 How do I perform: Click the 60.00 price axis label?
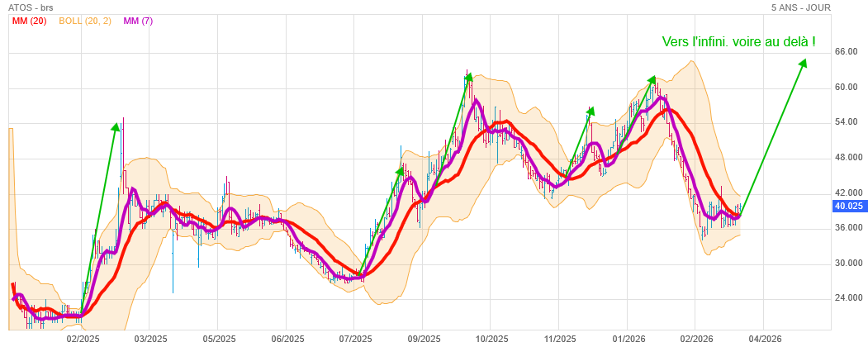coord(845,87)
